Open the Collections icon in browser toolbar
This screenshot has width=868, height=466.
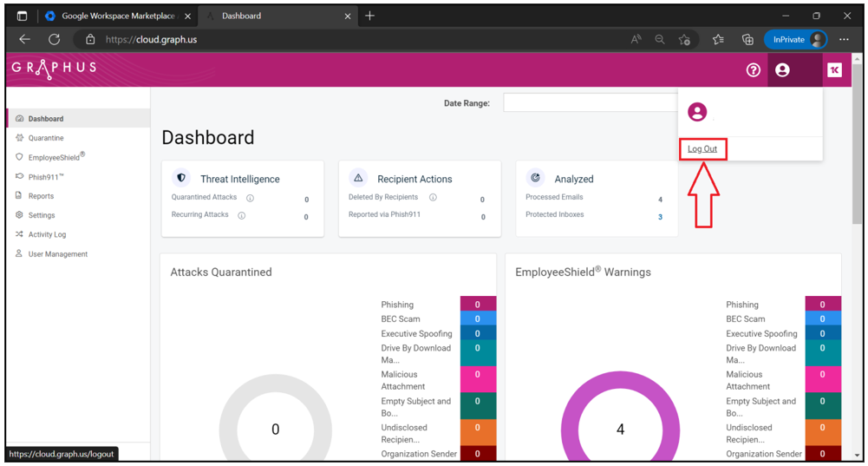click(x=747, y=39)
